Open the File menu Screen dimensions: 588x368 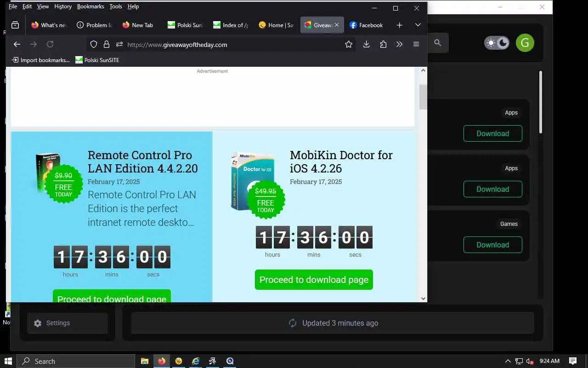point(13,6)
